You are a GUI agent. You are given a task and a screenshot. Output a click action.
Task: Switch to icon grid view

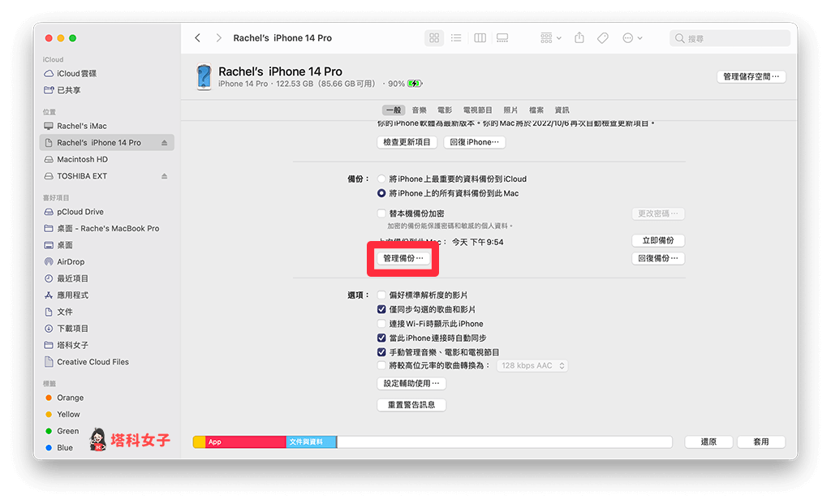pos(434,38)
